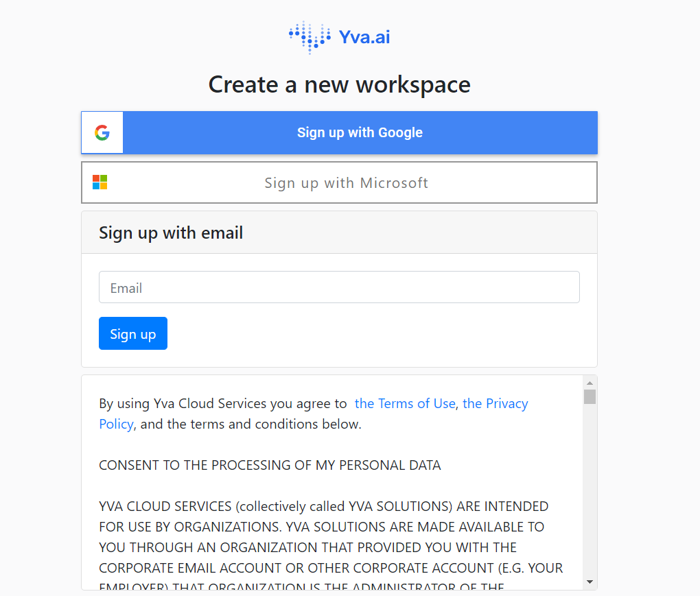Click the Create a new workspace heading

[339, 84]
